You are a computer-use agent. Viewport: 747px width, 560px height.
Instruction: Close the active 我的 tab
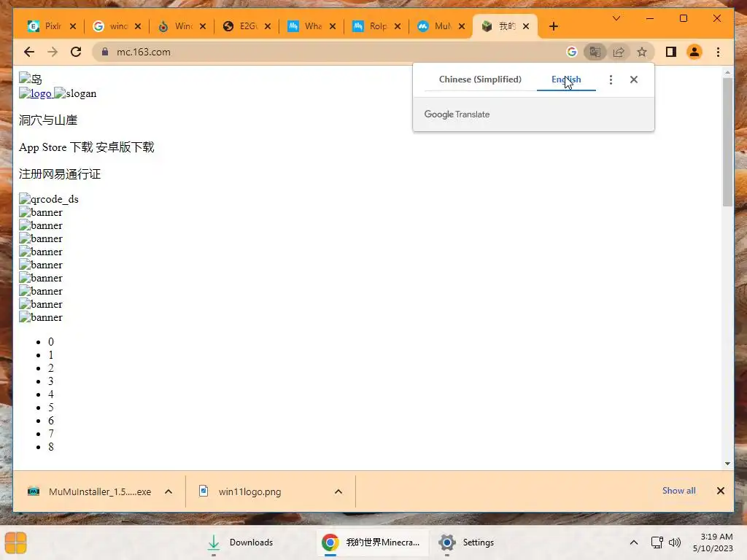coord(526,26)
